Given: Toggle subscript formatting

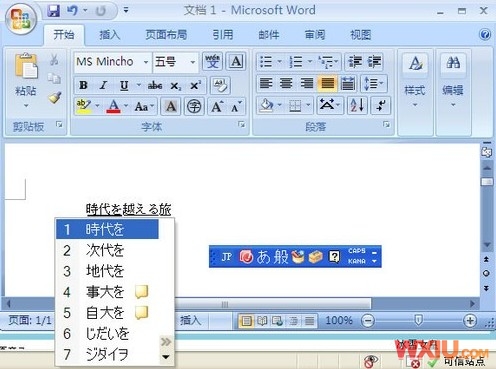Looking at the screenshot, I should 175,86.
